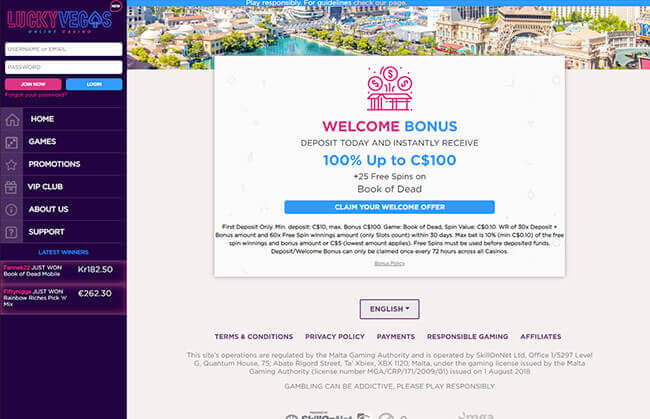The width and height of the screenshot is (650, 419).
Task: Open Terms & Conditions link
Action: coord(254,337)
